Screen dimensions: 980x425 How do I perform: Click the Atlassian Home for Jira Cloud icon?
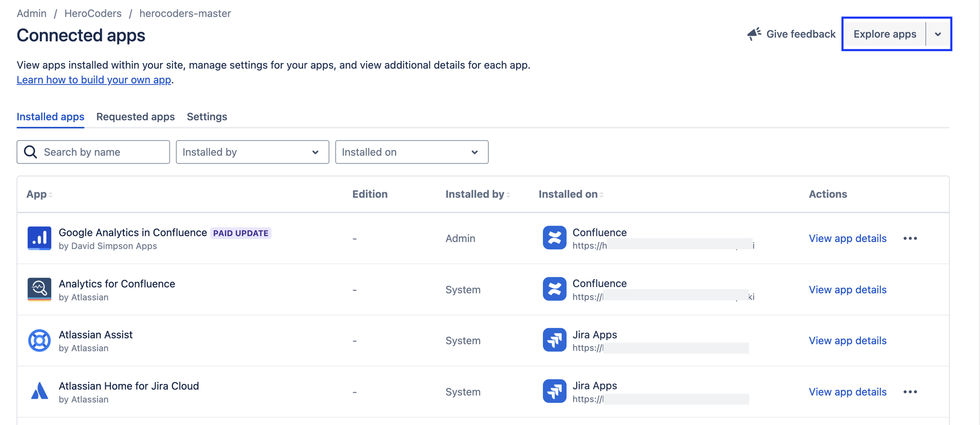pyautogui.click(x=39, y=391)
